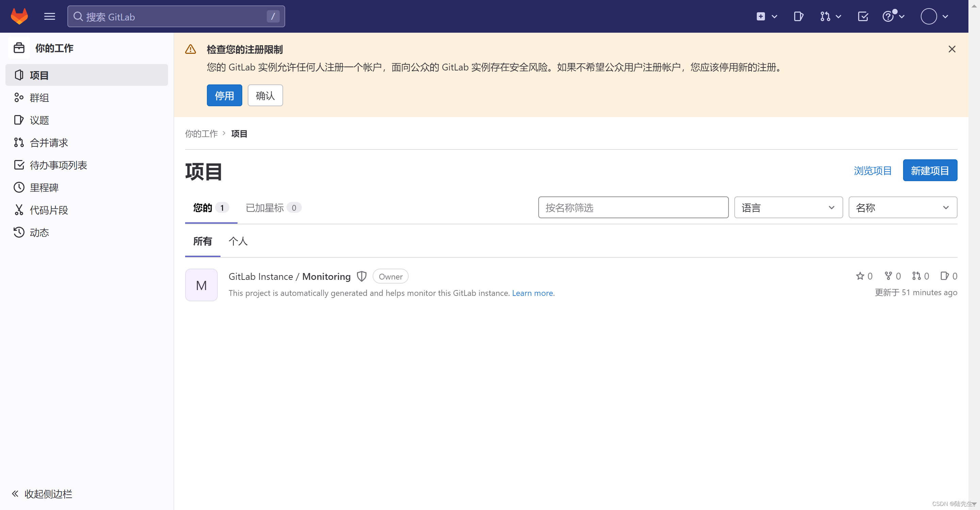Click the Owner badge
Viewport: 980px width, 510px height.
[390, 276]
